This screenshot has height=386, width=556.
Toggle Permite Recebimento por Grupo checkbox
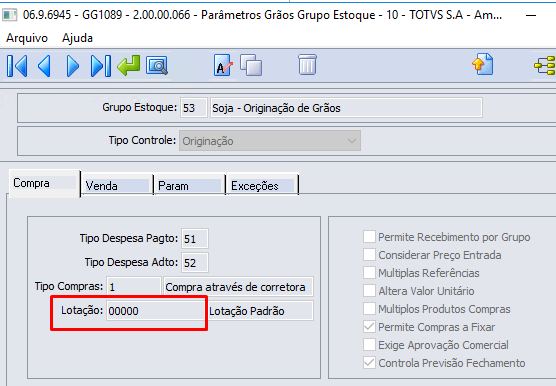pos(369,237)
